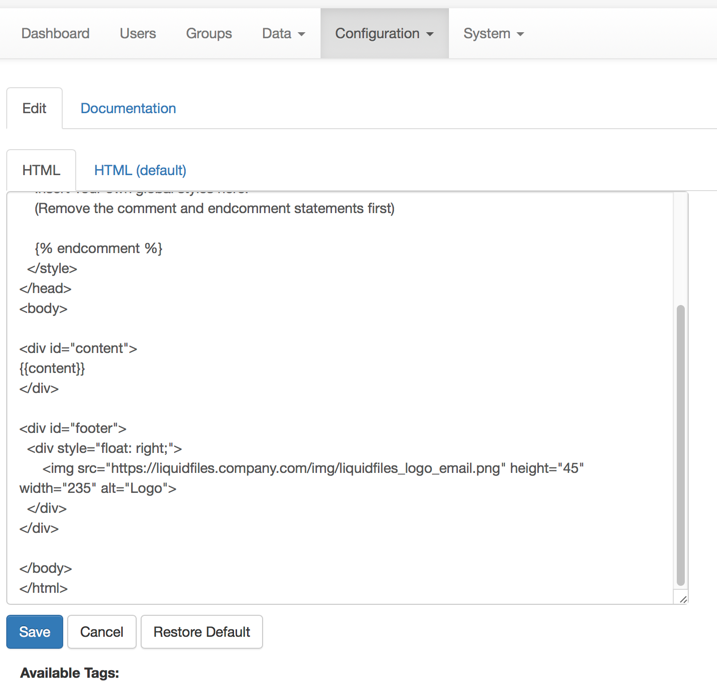Image resolution: width=717 pixels, height=683 pixels.
Task: Click the HTML editor's vertical scrollbar thumb
Action: 681,445
